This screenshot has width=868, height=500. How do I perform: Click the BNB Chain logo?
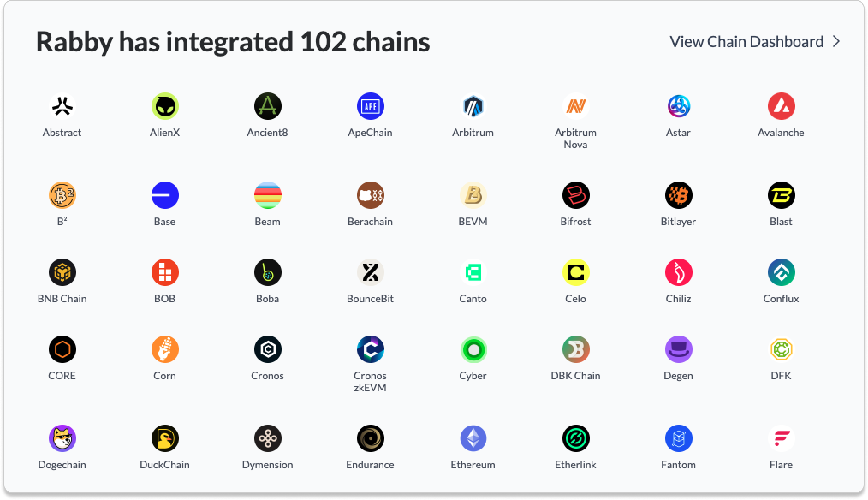[x=62, y=272]
